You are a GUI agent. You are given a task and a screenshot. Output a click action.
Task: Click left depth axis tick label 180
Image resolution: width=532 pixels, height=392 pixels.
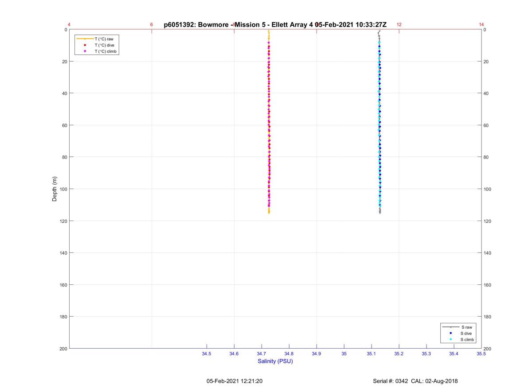pyautogui.click(x=63, y=317)
